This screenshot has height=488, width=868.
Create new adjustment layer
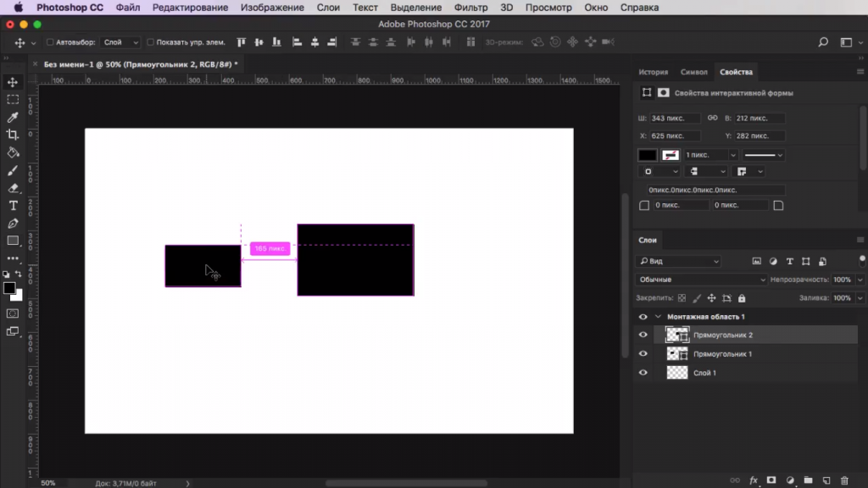790,480
